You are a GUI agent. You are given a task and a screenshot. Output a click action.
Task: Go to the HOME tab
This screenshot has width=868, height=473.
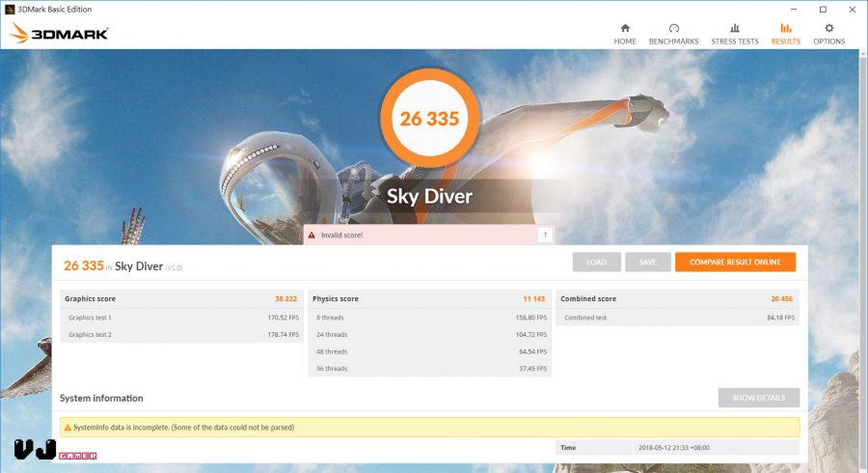pos(624,34)
